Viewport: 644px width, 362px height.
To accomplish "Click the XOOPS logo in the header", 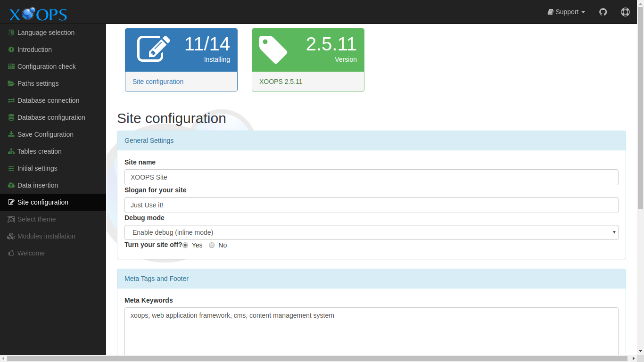I will [37, 14].
